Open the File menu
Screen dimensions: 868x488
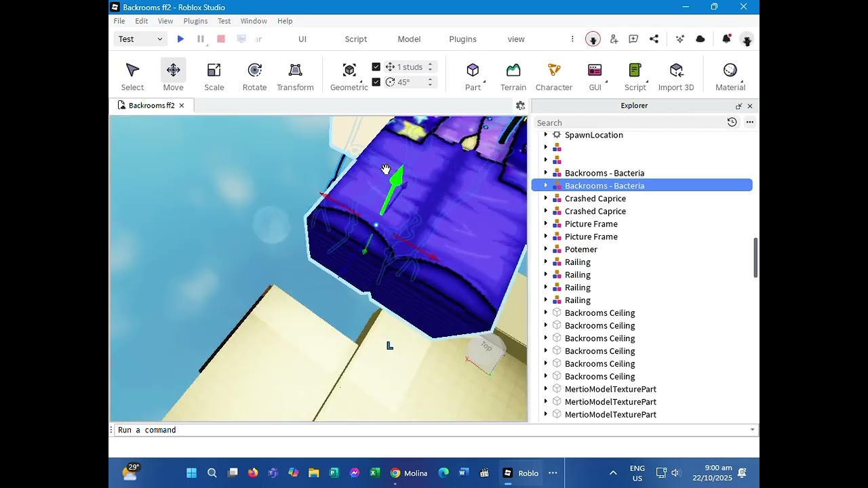(119, 21)
